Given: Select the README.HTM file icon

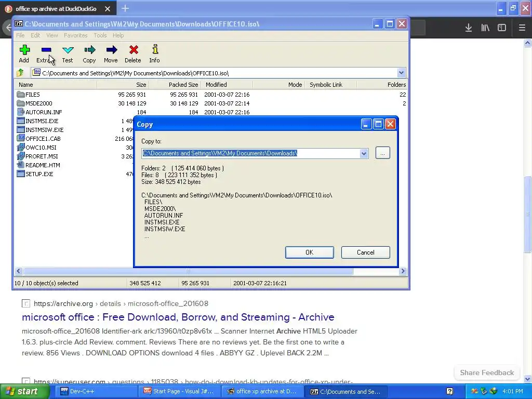Looking at the screenshot, I should pyautogui.click(x=21, y=165).
